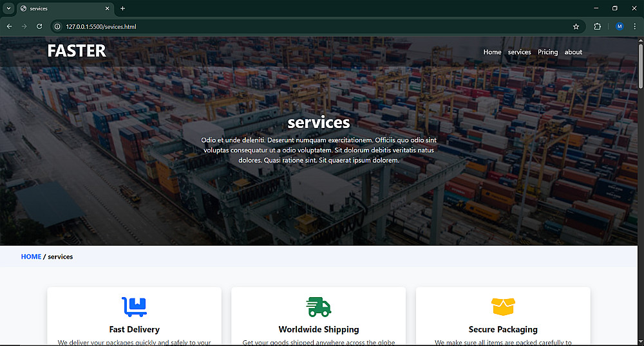Click the scrollbar up arrow

641,40
